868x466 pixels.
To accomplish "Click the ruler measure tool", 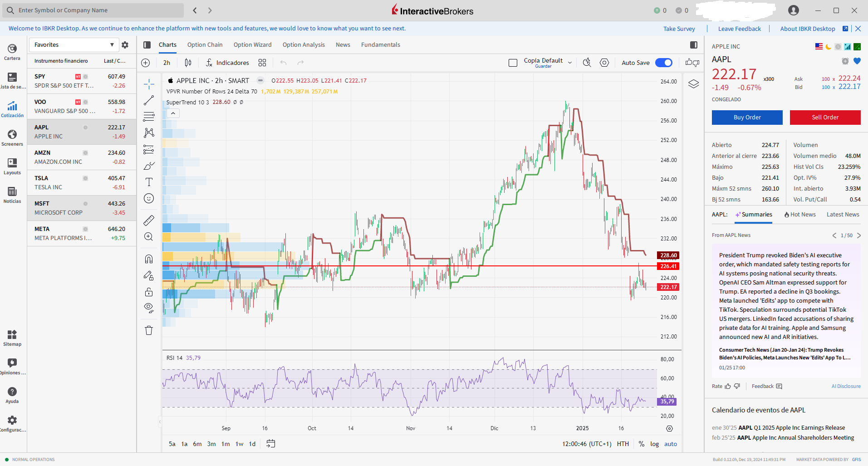I will coord(149,221).
